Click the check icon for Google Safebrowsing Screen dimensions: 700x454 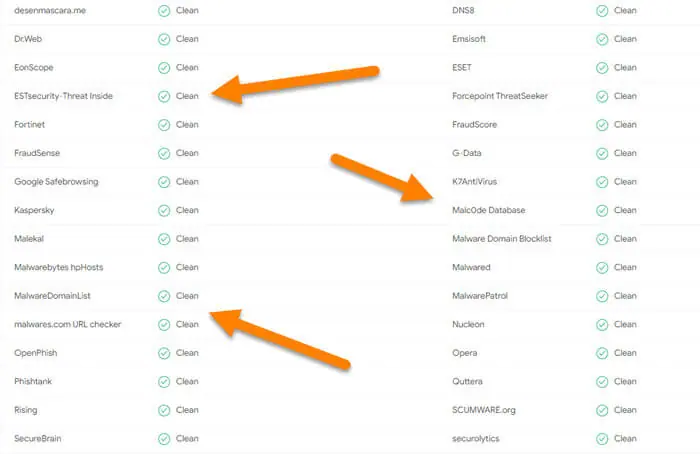point(164,182)
